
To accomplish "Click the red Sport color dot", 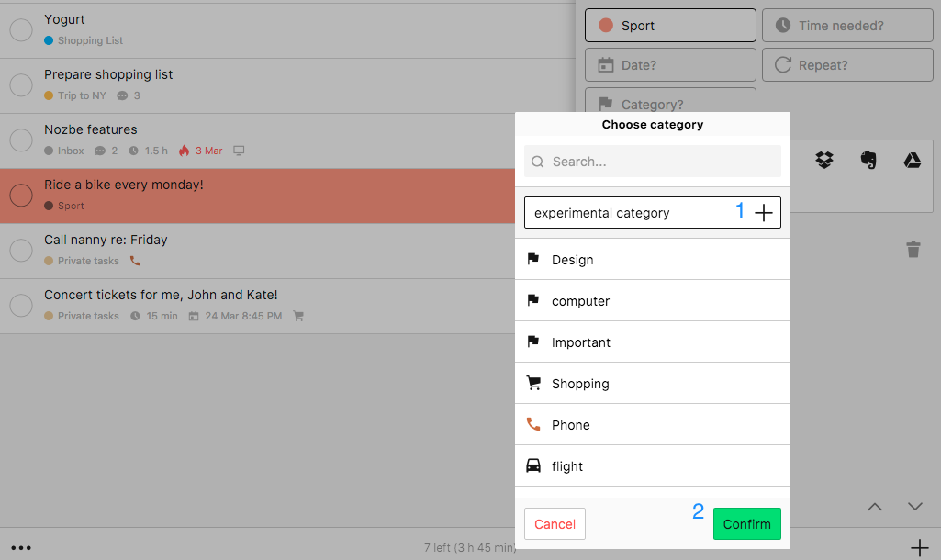I will coord(606,25).
